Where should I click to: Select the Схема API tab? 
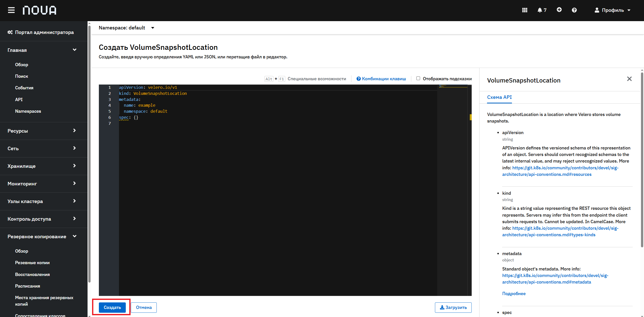tap(499, 97)
